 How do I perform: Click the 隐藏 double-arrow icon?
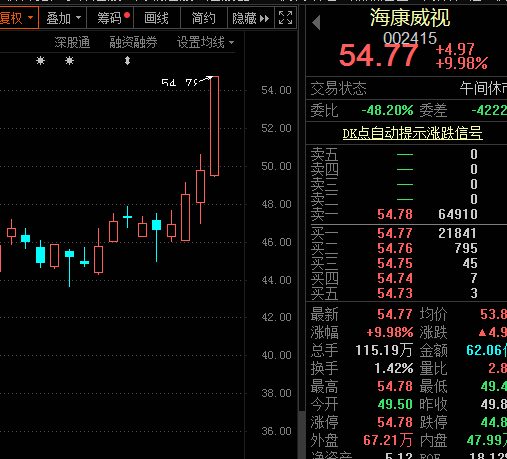264,18
